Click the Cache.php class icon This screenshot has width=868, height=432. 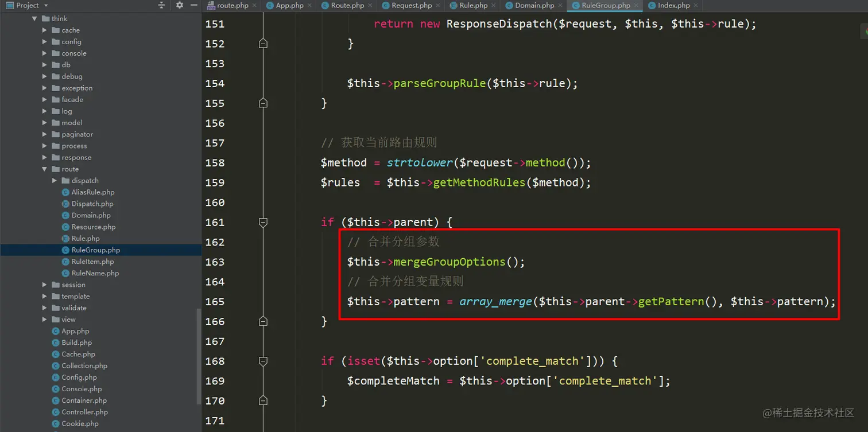[56, 354]
